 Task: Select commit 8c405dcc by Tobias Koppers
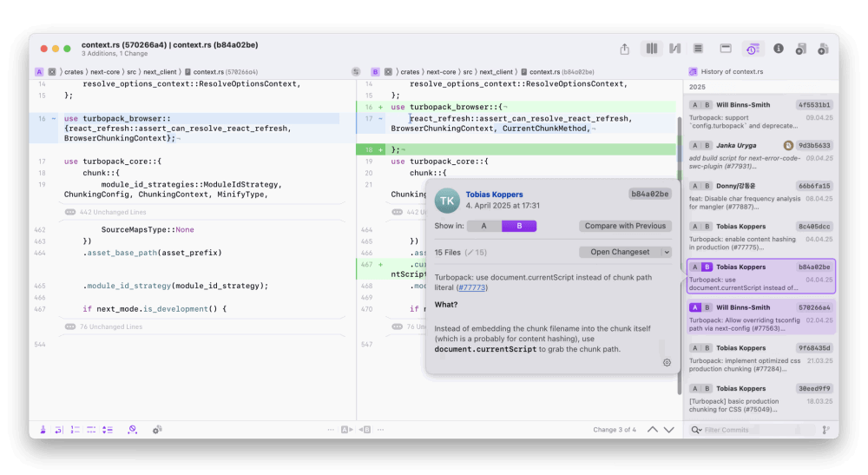point(760,236)
